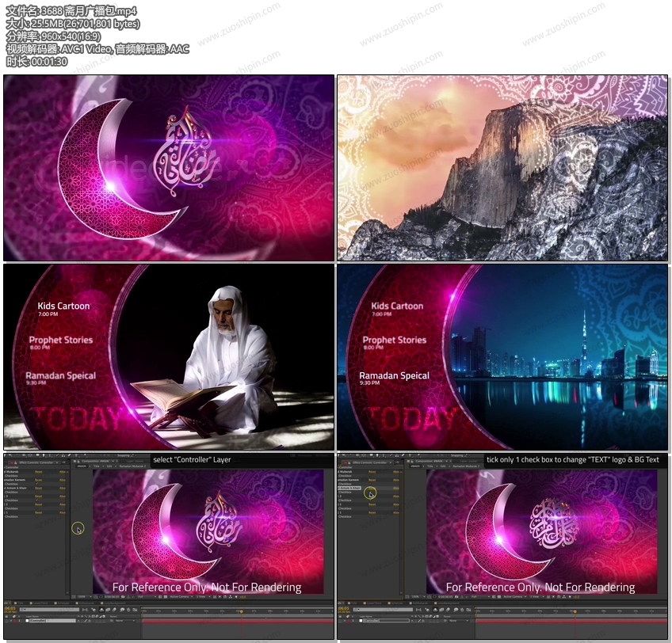Reset Ramadan Kareem effect in "select Controller Layer" frame
The width and height of the screenshot is (672, 643).
38,480
